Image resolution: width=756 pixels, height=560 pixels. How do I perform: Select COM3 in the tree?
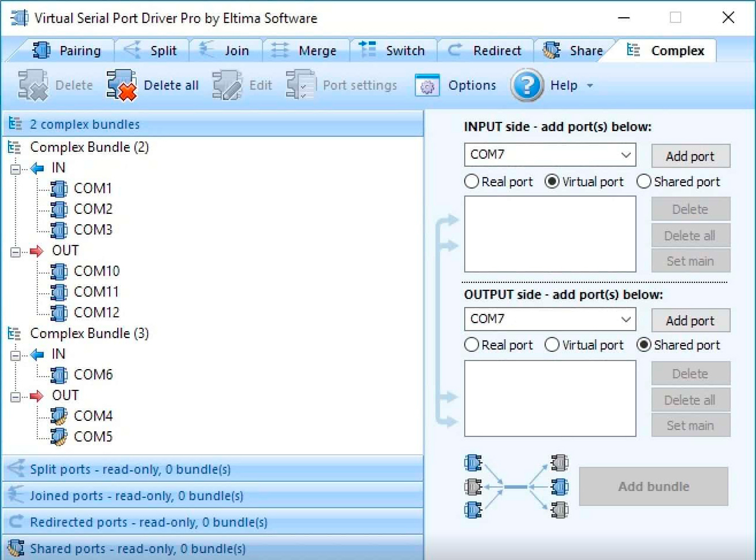93,230
